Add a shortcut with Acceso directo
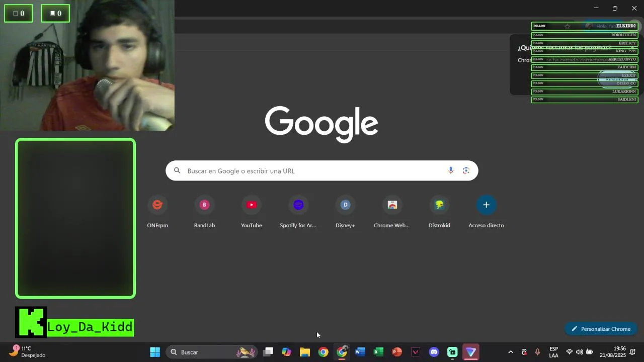The image size is (644, 362). click(486, 212)
